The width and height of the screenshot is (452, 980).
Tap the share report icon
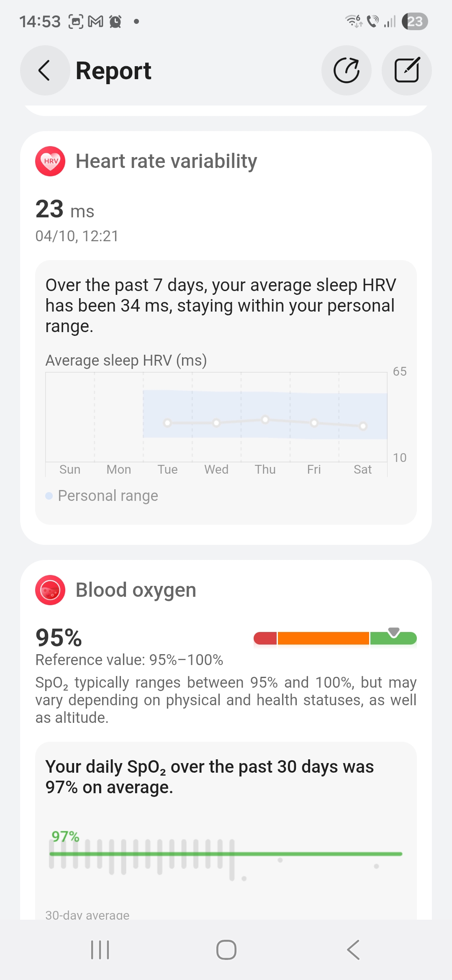coord(347,70)
